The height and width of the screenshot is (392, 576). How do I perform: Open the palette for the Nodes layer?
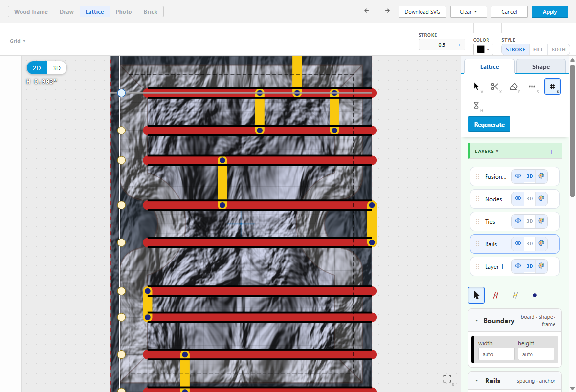coord(541,198)
